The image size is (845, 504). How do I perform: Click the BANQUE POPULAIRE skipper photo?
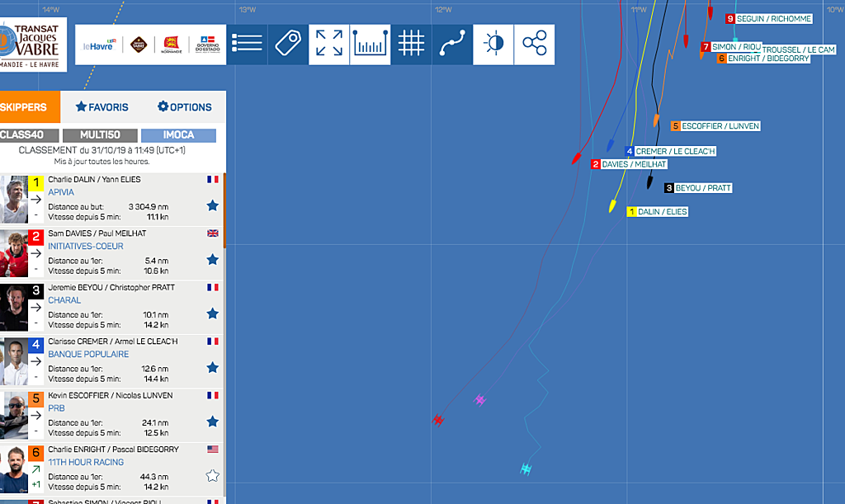(14, 361)
